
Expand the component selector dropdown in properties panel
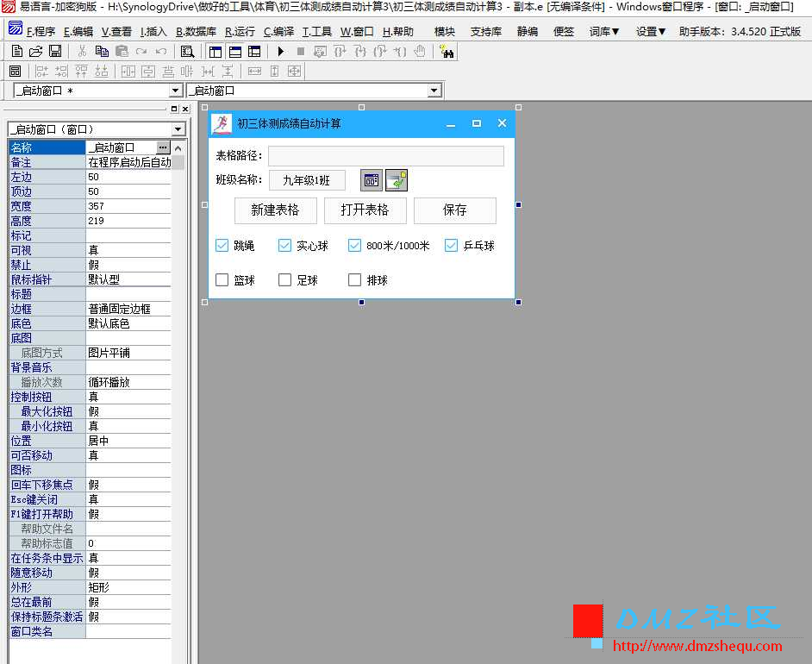click(178, 128)
